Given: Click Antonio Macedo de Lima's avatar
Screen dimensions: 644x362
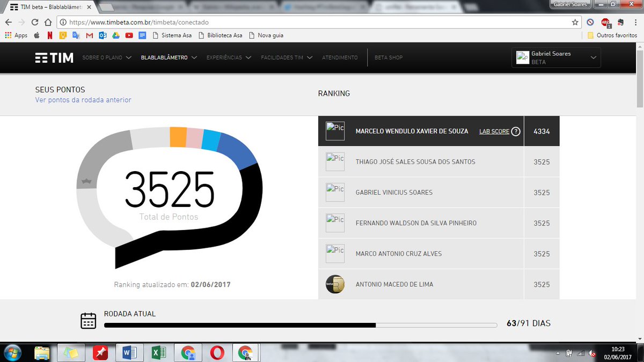Looking at the screenshot, I should 335,284.
